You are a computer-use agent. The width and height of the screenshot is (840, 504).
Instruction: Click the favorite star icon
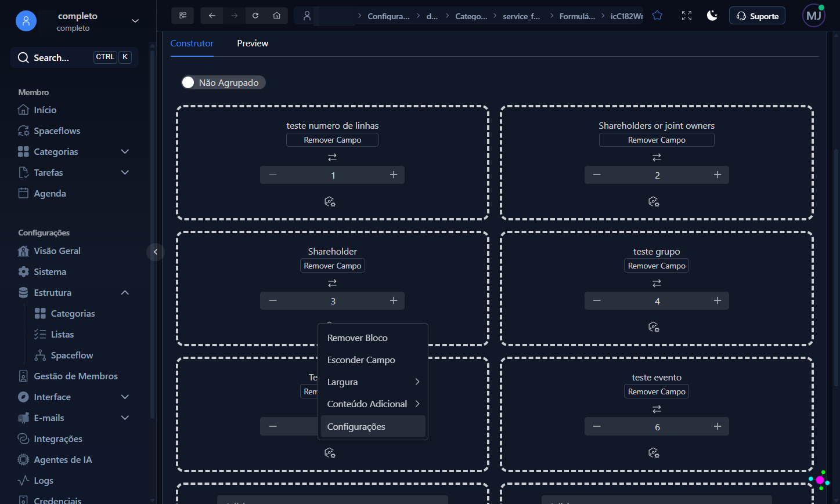coord(657,16)
